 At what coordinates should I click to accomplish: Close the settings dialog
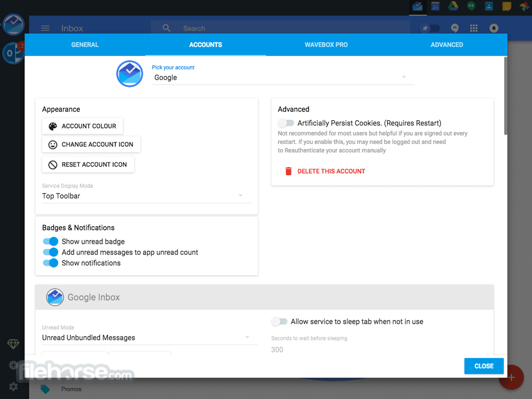click(484, 366)
